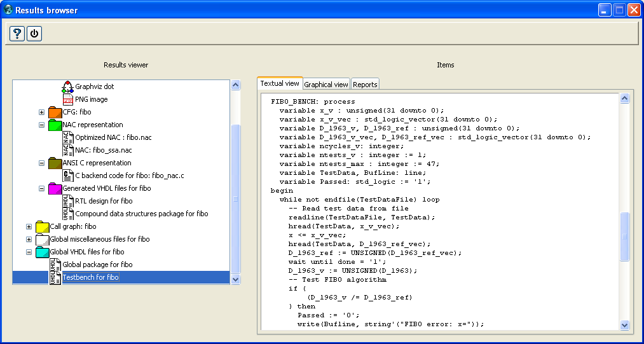Expand Global miscellaneous files for fibo node
Screen dimensions: 644x344
(x=29, y=239)
